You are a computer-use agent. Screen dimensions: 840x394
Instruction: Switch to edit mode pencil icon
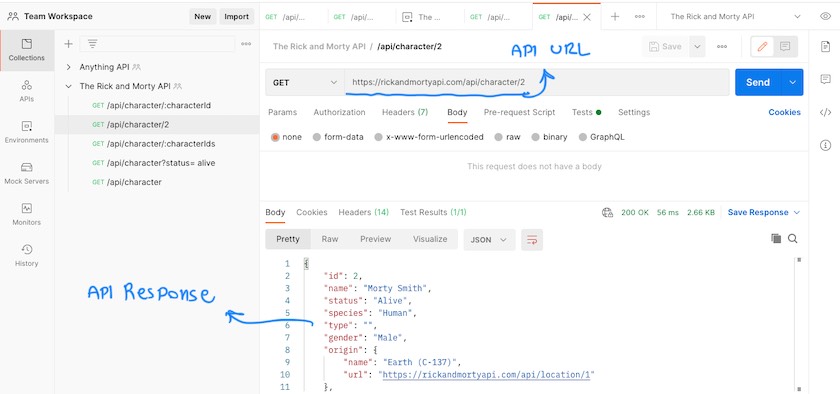(762, 47)
